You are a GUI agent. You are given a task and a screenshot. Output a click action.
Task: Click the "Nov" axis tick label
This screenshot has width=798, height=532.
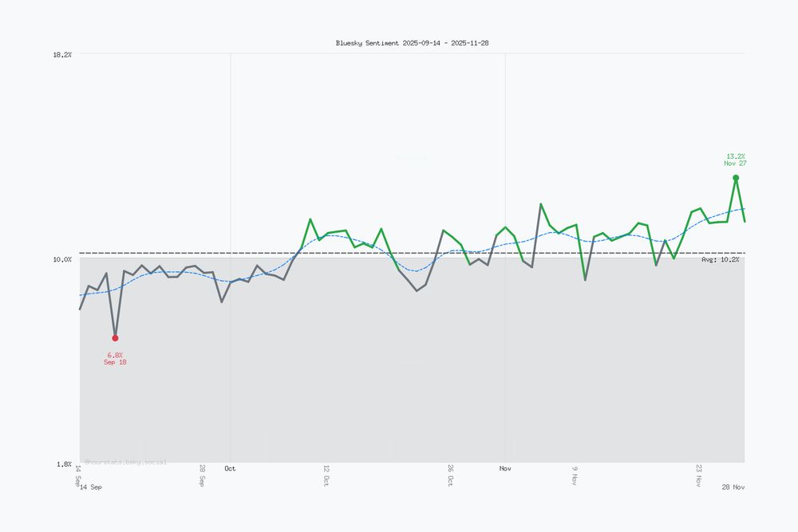click(x=504, y=468)
